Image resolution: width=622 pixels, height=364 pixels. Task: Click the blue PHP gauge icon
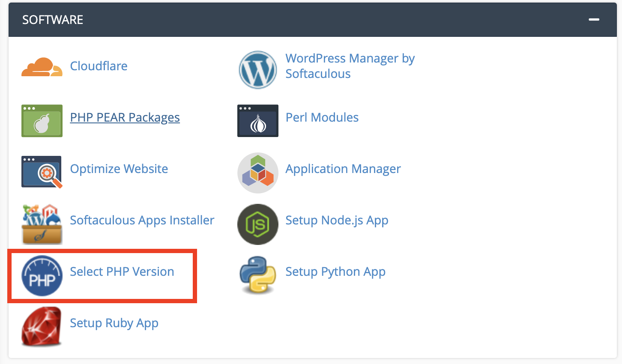tap(42, 275)
